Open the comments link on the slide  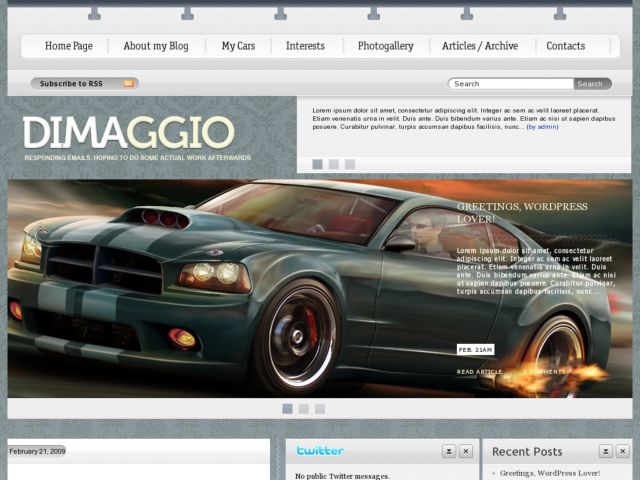tap(544, 372)
